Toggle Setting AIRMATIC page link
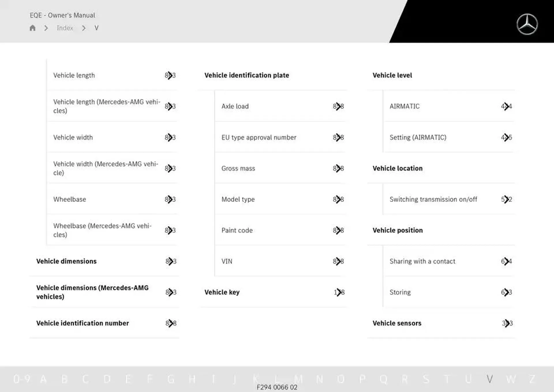Image resolution: width=554 pixels, height=392 pixels. 506,137
